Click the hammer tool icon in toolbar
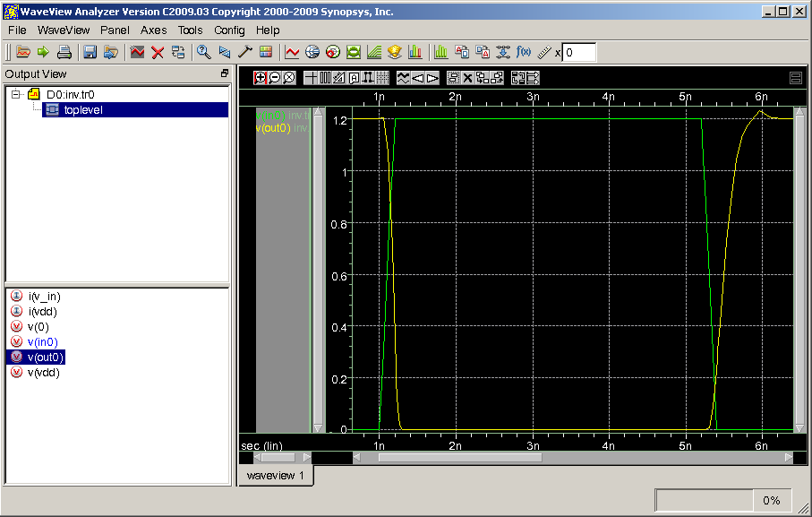The height and width of the screenshot is (517, 812). click(244, 53)
